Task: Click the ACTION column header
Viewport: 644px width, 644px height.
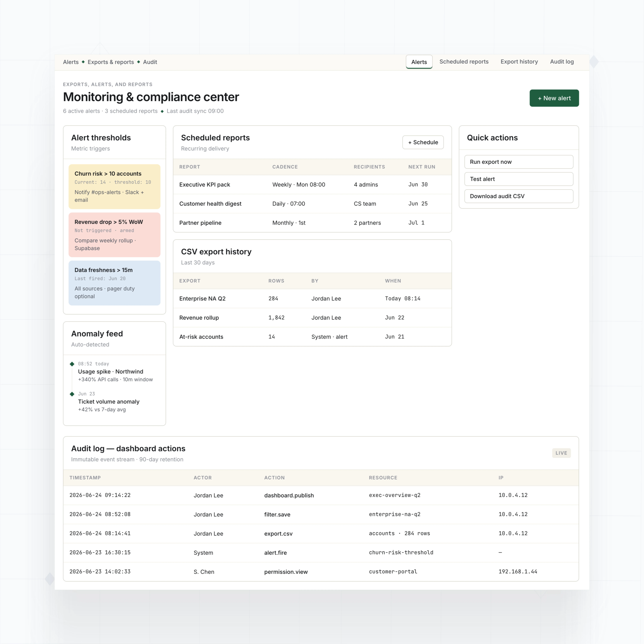Action: 274,478
